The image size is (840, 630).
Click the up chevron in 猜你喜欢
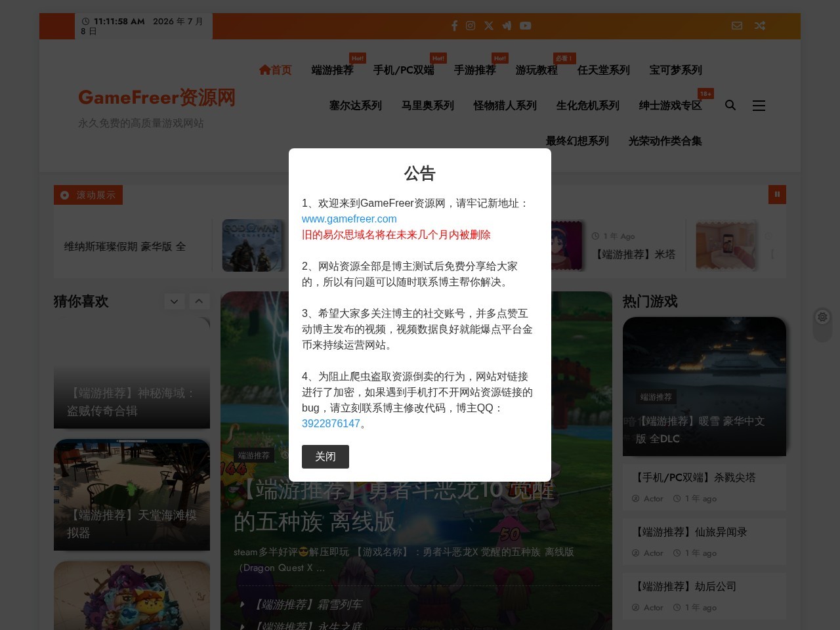[x=199, y=301]
